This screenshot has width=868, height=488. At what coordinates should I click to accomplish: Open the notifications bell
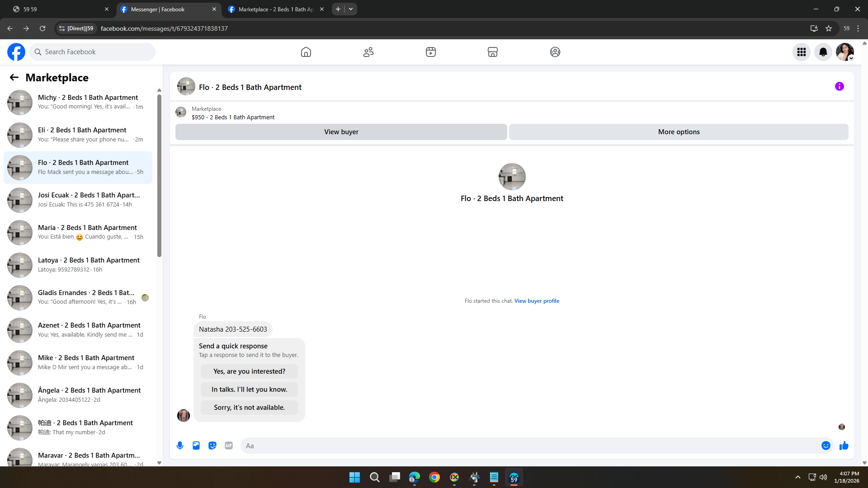(823, 52)
